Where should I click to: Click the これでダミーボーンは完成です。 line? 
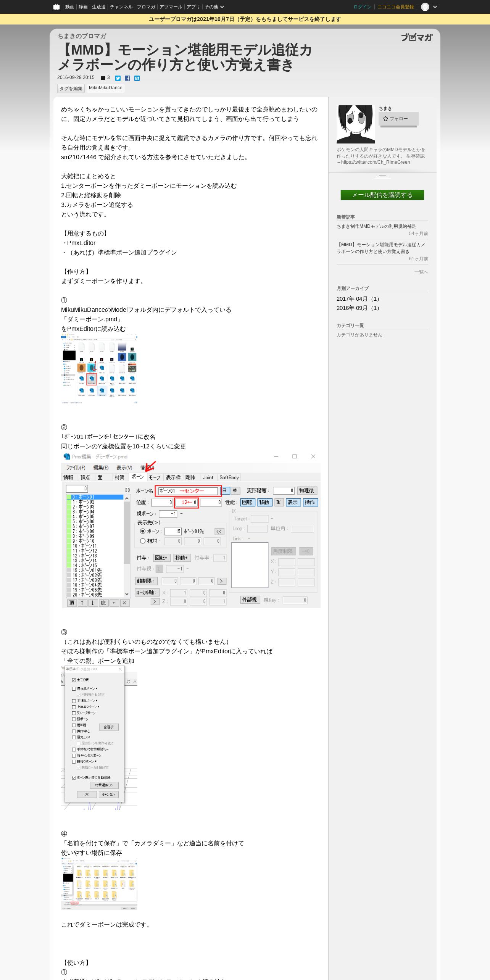click(107, 925)
